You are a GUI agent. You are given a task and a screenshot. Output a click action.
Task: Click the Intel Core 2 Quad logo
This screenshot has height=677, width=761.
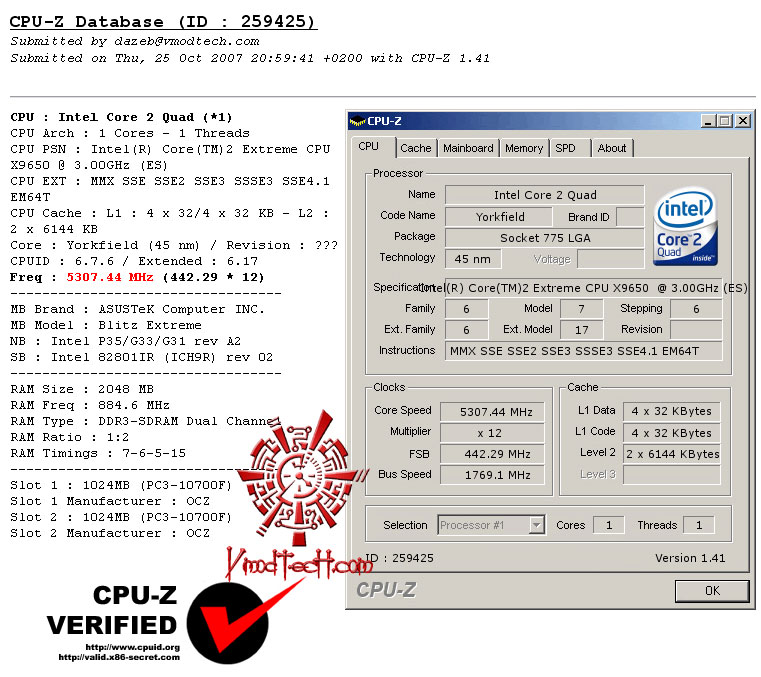pos(685,226)
